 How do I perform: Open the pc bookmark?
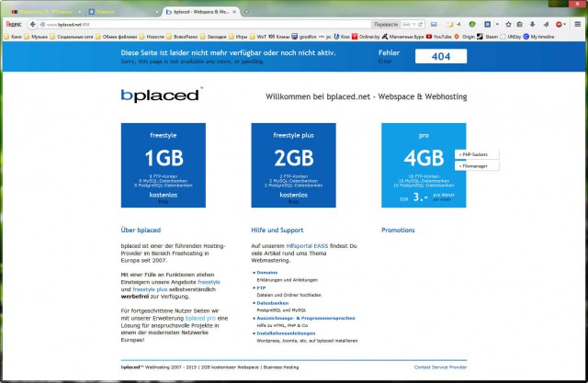[324, 37]
